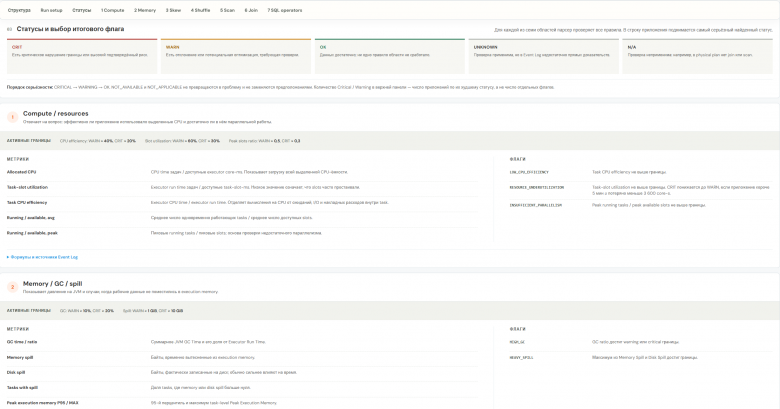Jump to the 5 Scan section
The width and height of the screenshot is (780, 409).
pos(227,10)
